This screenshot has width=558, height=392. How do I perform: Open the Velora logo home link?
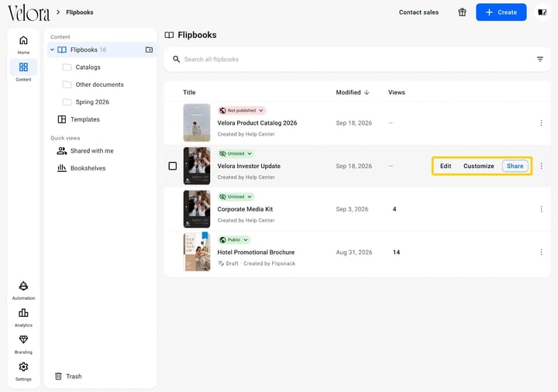tap(29, 13)
